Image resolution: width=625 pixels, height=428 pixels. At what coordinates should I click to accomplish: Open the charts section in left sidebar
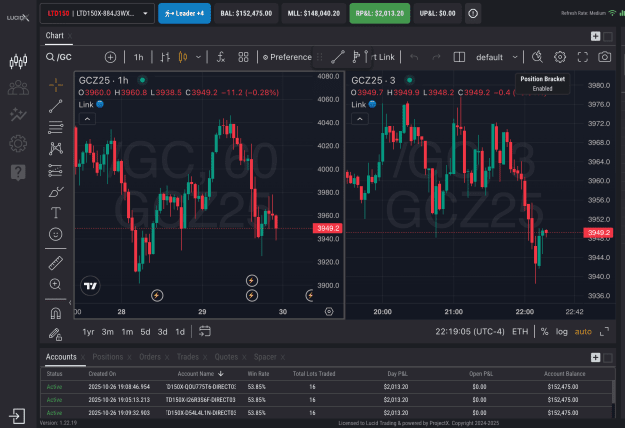(x=18, y=61)
